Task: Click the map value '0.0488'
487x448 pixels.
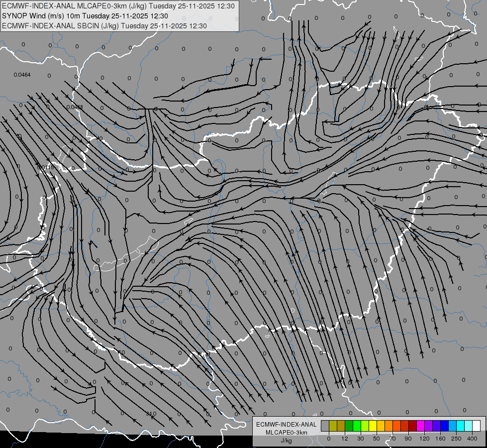Action: pyautogui.click(x=75, y=107)
